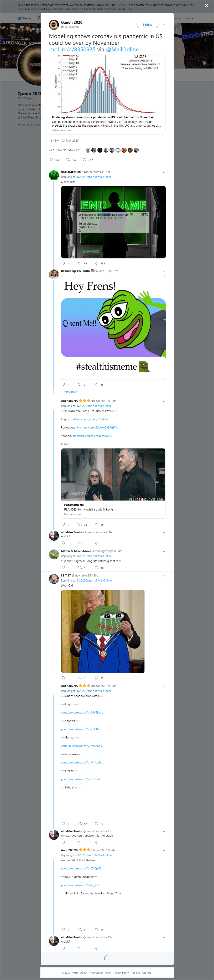Open the Log in dropdown
This screenshot has height=980, width=214.
tap(188, 18)
